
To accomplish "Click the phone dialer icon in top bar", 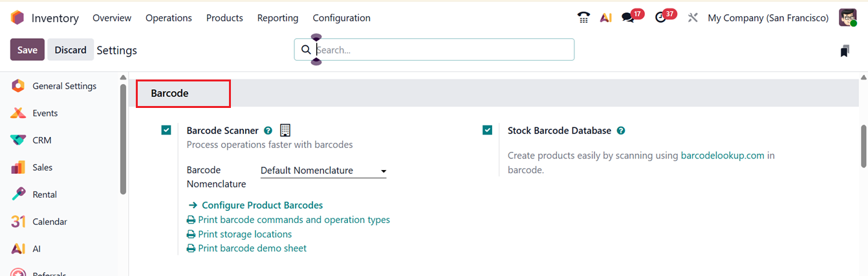I will pos(583,18).
